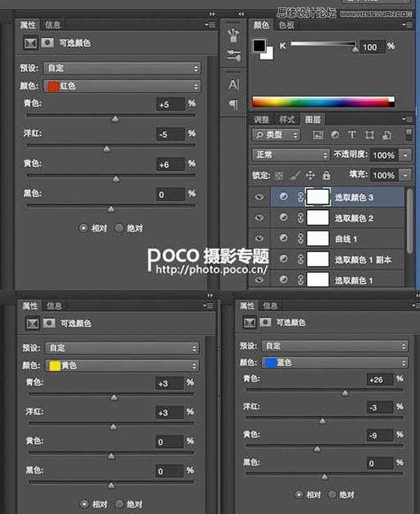The width and height of the screenshot is (420, 514).
Task: Click the foreground black color swatch
Action: 259,46
